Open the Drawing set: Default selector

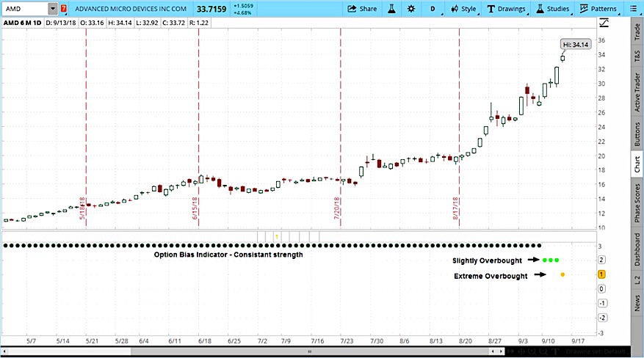[x=596, y=351]
